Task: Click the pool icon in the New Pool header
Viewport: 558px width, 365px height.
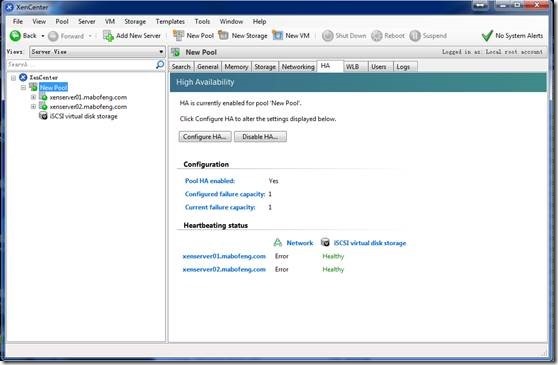Action: pyautogui.click(x=175, y=52)
